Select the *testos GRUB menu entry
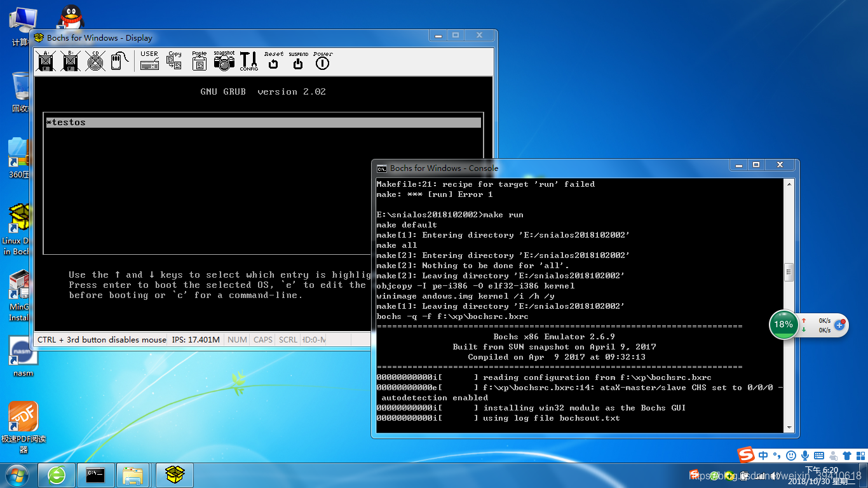This screenshot has width=868, height=488. coord(263,123)
